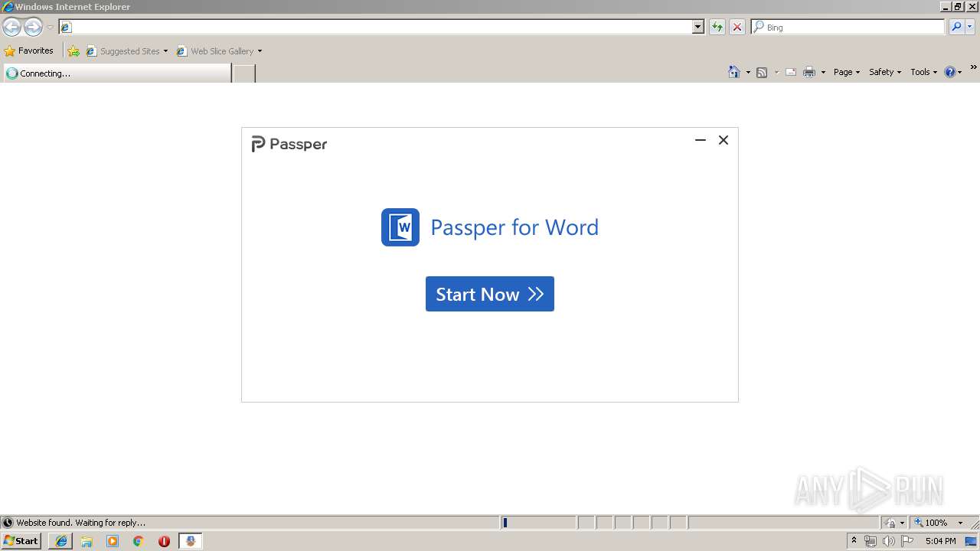Open the Page menu

(847, 72)
